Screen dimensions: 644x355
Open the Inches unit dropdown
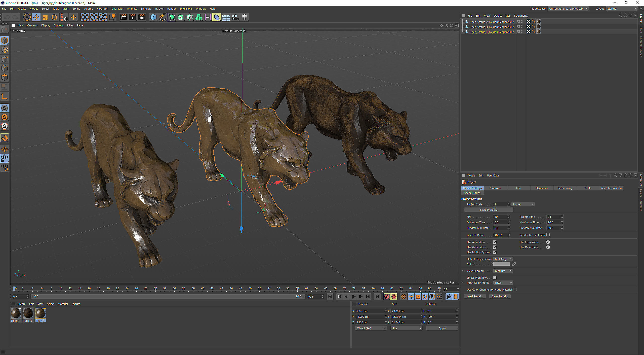pos(523,204)
